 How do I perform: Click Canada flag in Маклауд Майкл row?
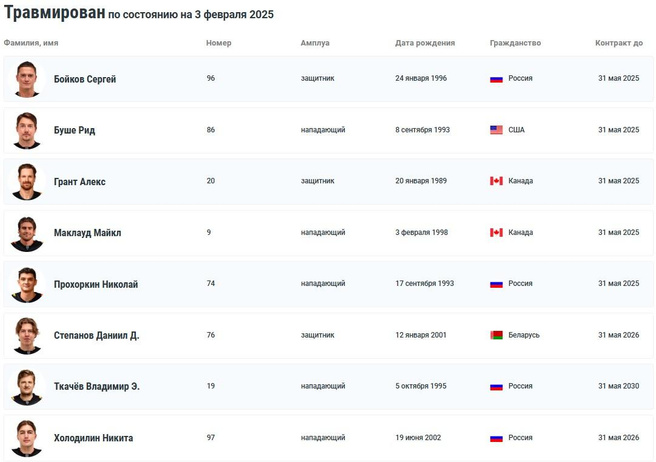click(496, 232)
